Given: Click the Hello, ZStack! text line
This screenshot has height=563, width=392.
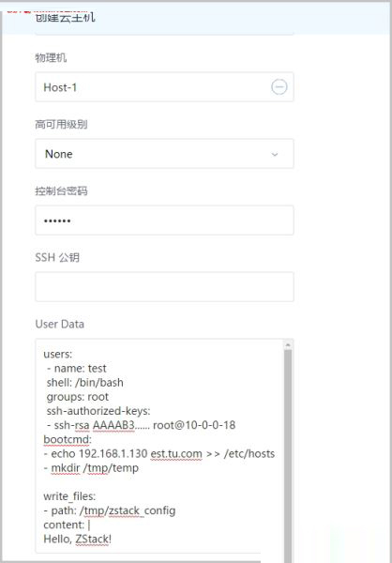Looking at the screenshot, I should point(78,540).
